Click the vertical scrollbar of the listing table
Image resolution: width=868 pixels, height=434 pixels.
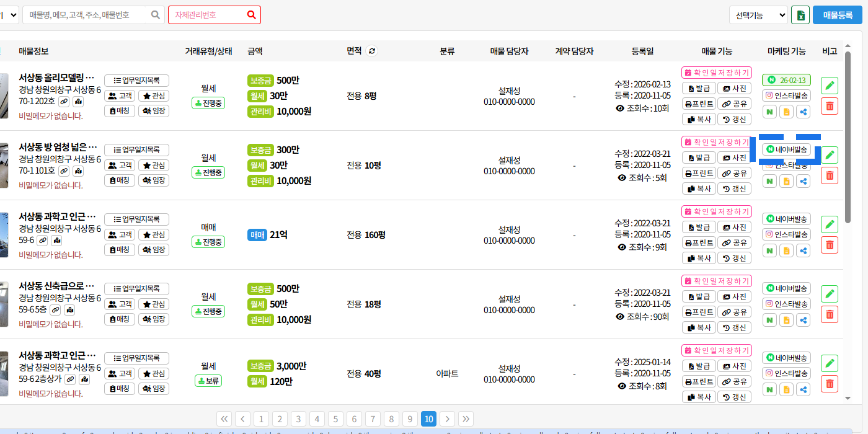coord(848,136)
